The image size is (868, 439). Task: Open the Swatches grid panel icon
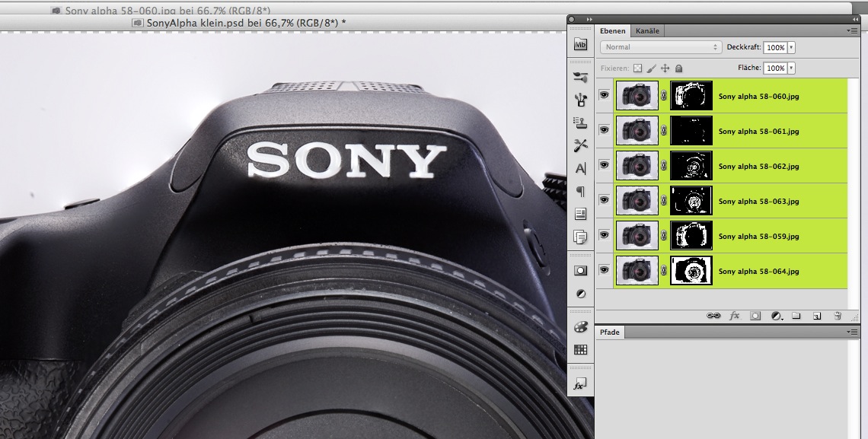[x=580, y=349]
